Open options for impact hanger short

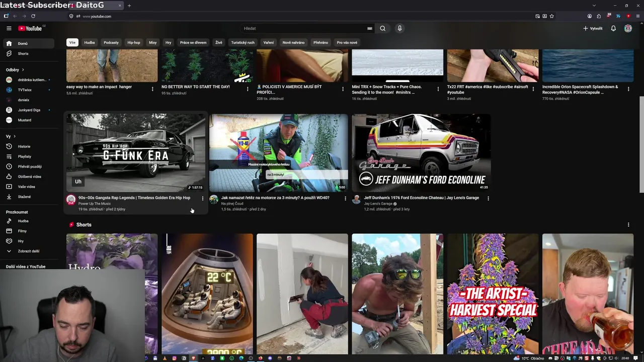coord(152,89)
